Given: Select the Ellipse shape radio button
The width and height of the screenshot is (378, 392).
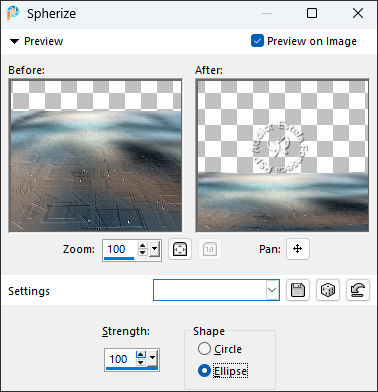Looking at the screenshot, I should click(x=204, y=371).
